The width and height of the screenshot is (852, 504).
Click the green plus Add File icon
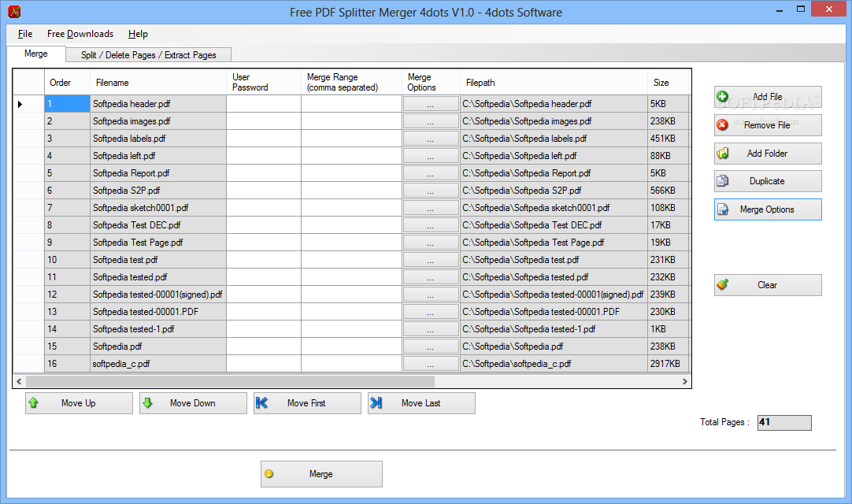(722, 97)
